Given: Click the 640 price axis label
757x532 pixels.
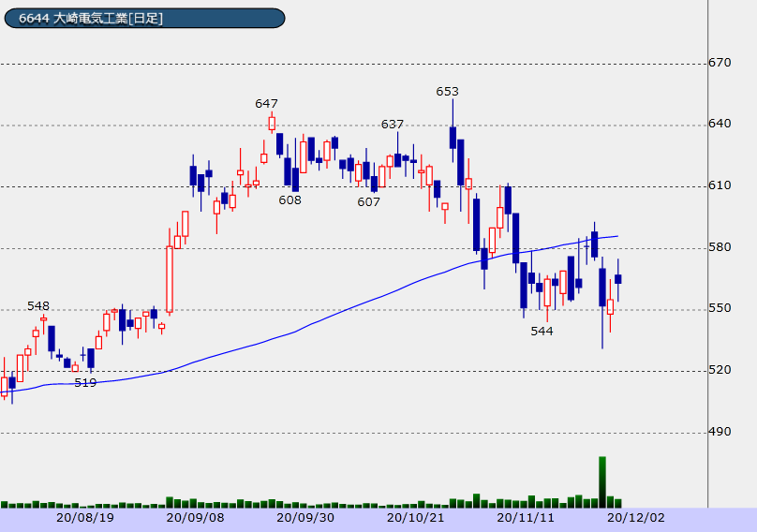Looking at the screenshot, I should pyautogui.click(x=720, y=124).
